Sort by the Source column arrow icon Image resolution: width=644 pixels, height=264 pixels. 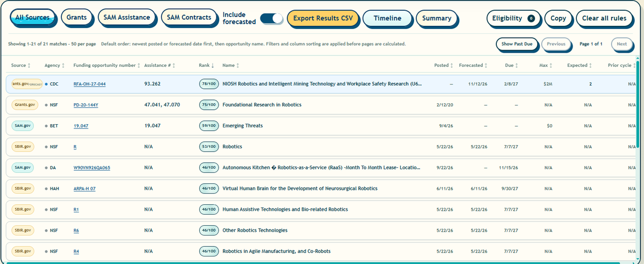click(29, 66)
